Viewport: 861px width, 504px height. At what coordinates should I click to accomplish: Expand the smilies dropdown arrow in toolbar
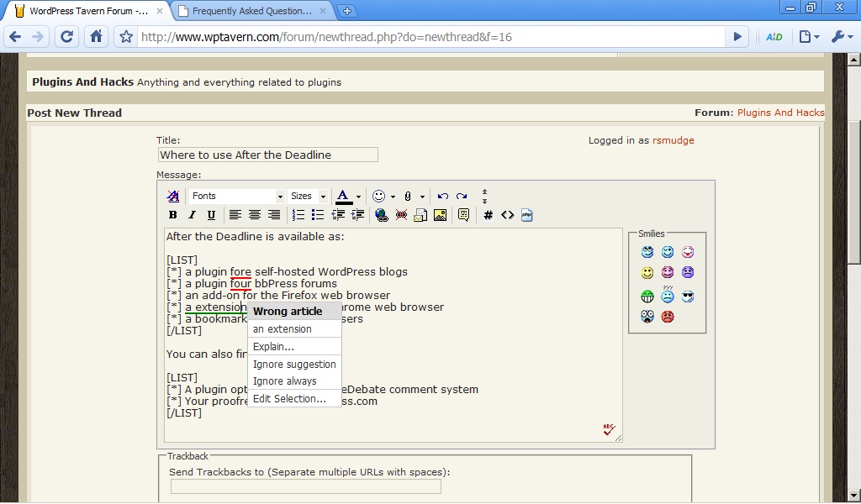click(x=393, y=197)
